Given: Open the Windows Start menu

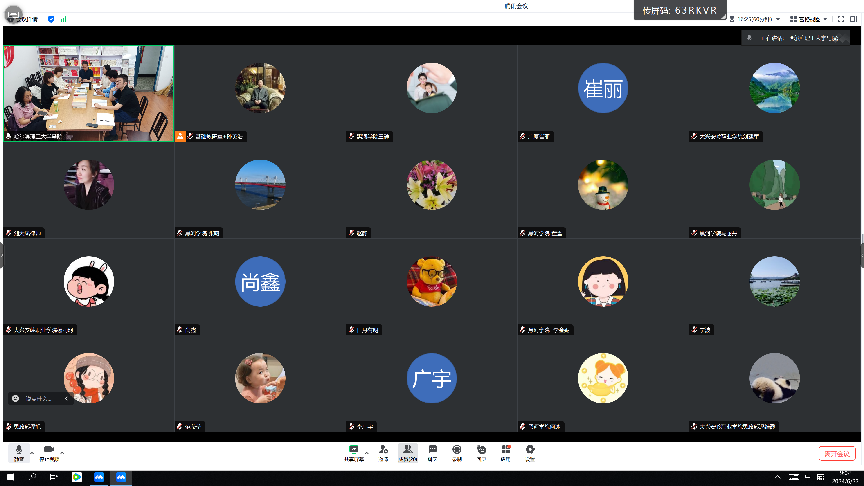Looking at the screenshot, I should [x=9, y=477].
